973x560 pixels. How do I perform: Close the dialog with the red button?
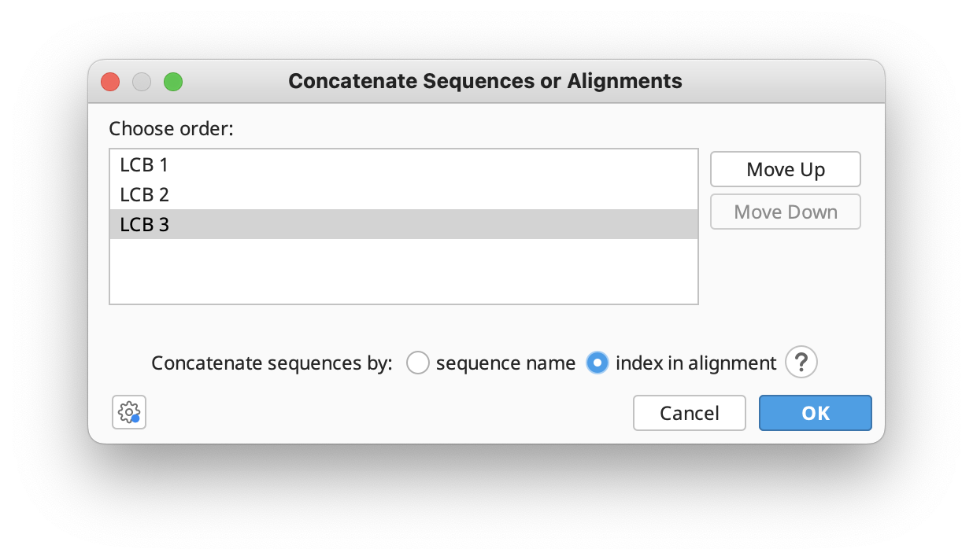[110, 82]
